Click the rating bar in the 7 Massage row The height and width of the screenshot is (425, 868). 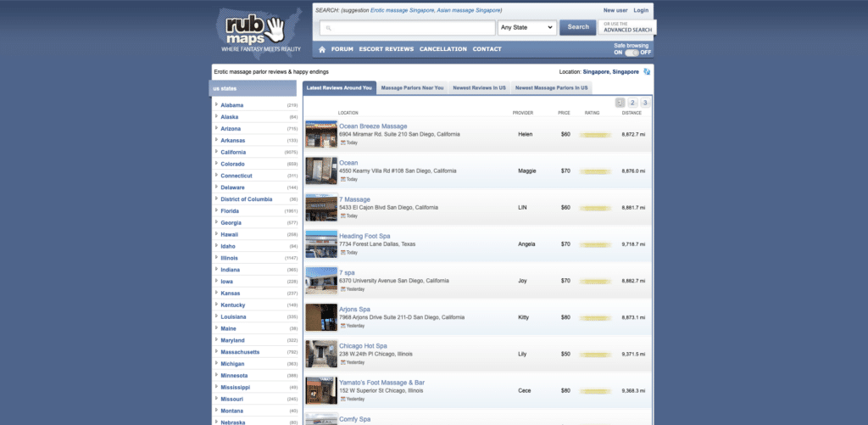click(x=595, y=208)
